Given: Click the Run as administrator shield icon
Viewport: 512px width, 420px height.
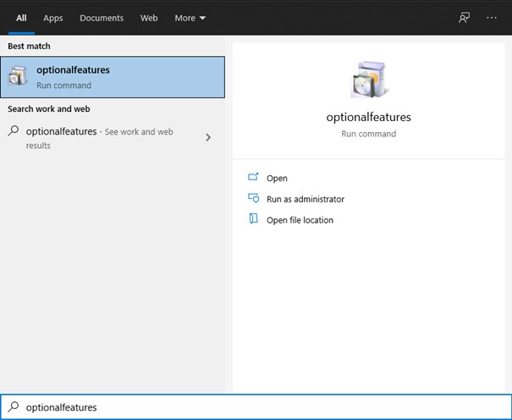Looking at the screenshot, I should pyautogui.click(x=253, y=198).
